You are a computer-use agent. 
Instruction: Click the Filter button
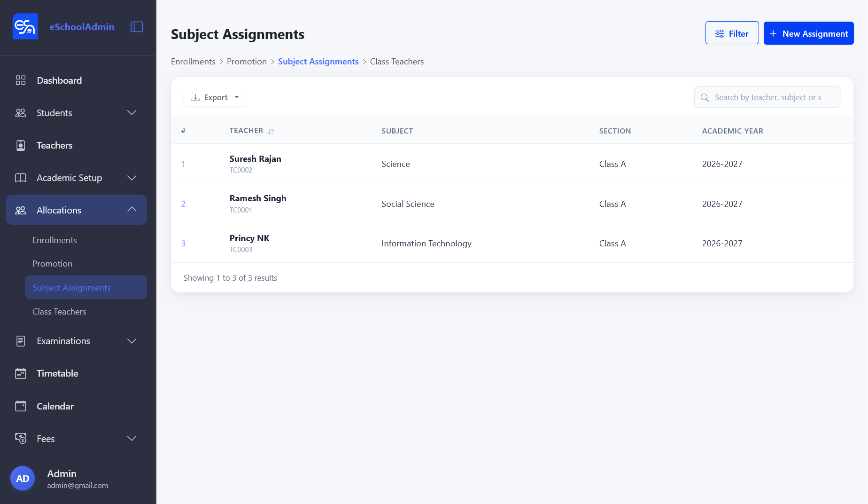click(732, 33)
